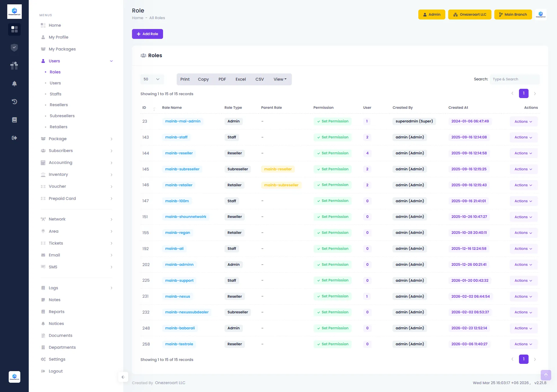557x392 pixels.
Task: Open the history icon in the icon rail
Action: click(14, 102)
